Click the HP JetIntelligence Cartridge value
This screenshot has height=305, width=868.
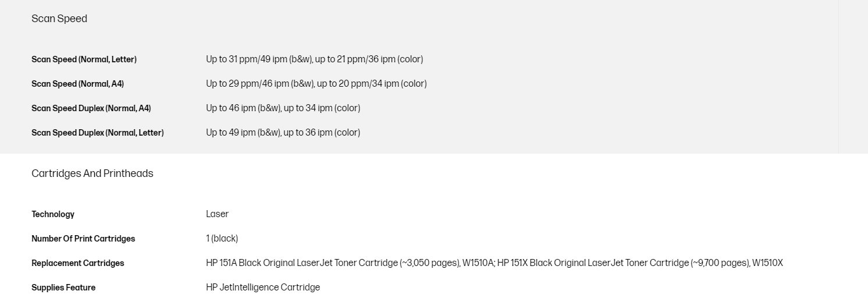coord(262,288)
